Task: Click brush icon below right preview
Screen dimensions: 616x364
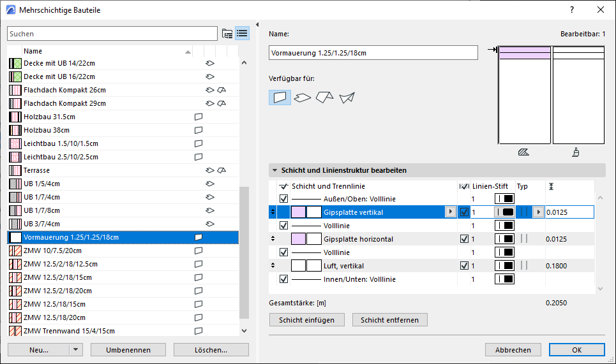Action: (x=576, y=153)
